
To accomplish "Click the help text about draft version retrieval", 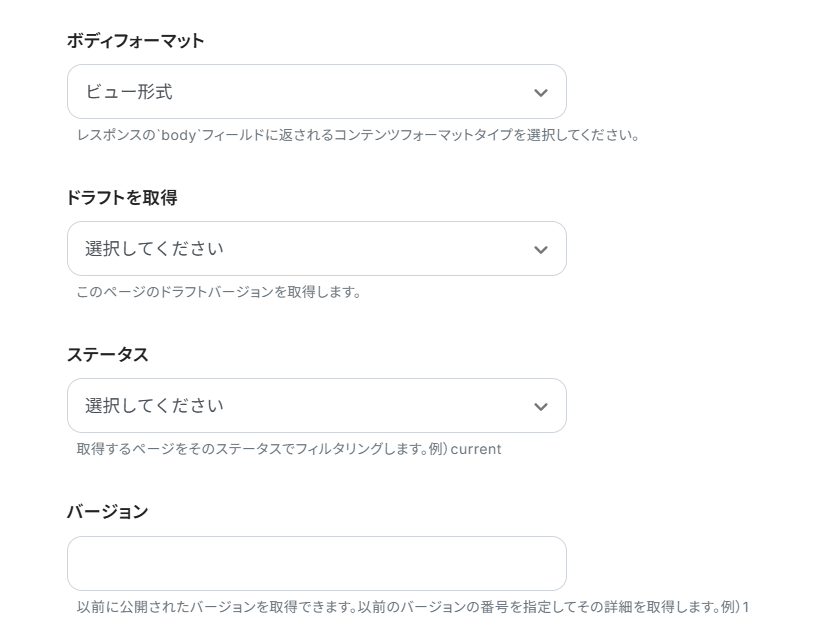I will click(219, 292).
